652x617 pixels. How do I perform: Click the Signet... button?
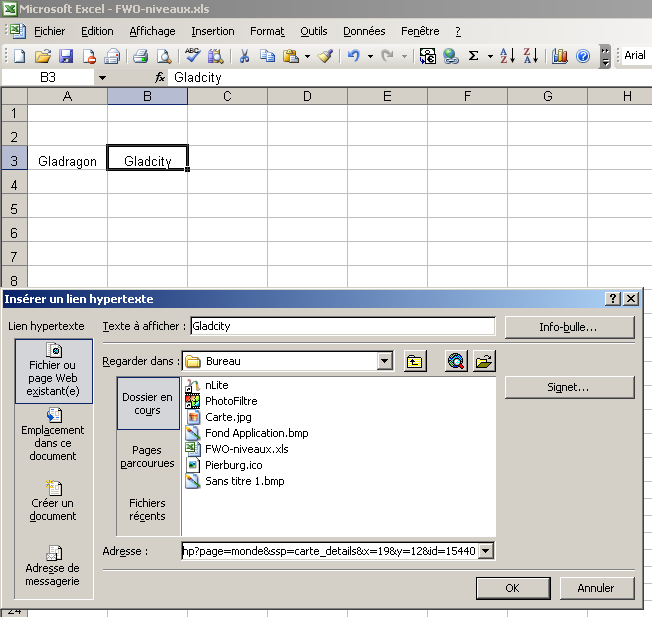(x=569, y=387)
